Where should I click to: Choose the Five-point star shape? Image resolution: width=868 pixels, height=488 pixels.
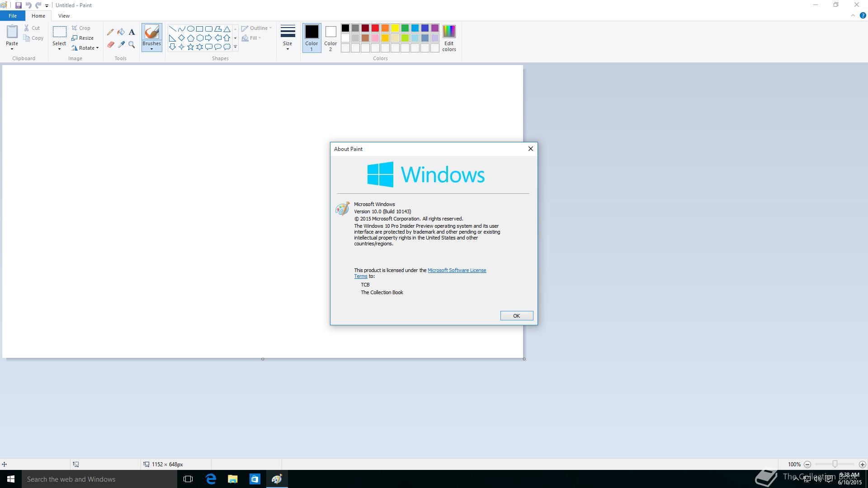tap(190, 47)
